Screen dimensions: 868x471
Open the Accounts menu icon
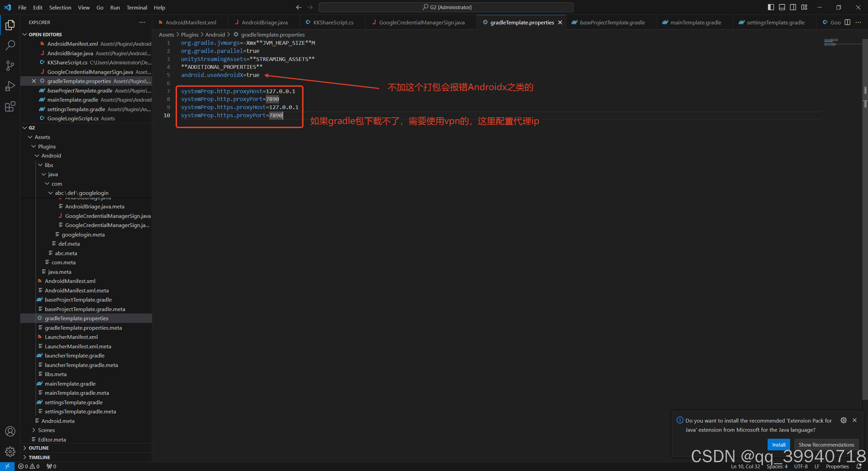(x=10, y=431)
